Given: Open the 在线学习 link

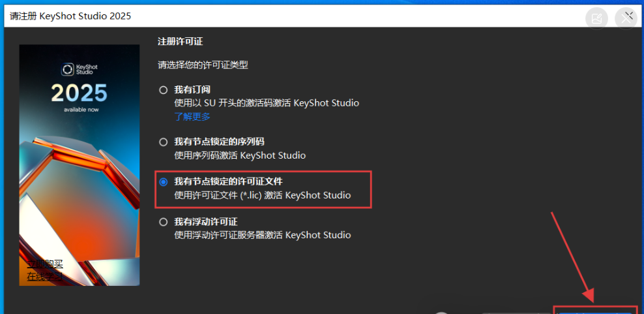Looking at the screenshot, I should point(45,277).
